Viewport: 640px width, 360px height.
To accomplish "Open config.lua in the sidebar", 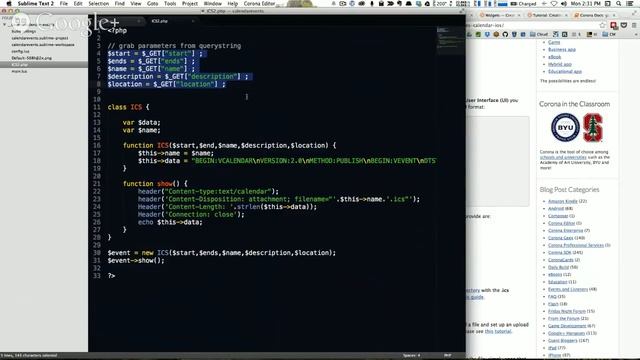I will [20, 51].
